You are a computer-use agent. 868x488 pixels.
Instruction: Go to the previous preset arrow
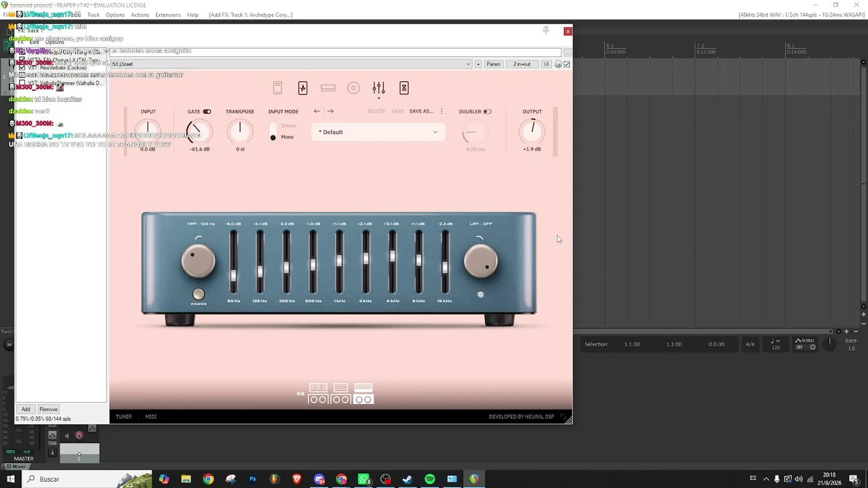coord(317,111)
